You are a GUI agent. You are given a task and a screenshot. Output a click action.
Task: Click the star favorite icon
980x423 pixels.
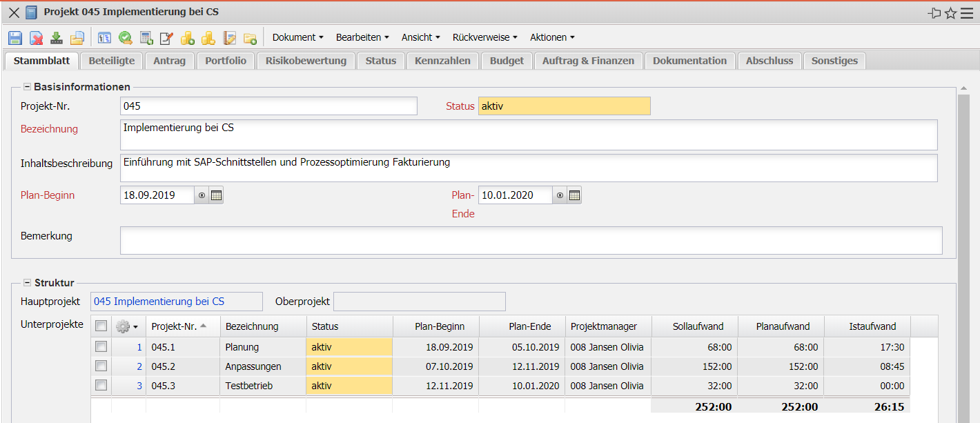point(950,13)
